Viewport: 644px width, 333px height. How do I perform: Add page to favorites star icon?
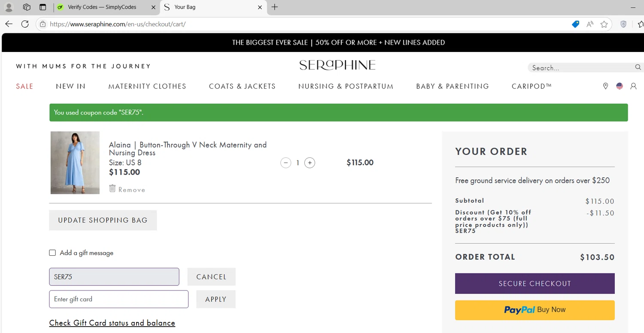[604, 24]
